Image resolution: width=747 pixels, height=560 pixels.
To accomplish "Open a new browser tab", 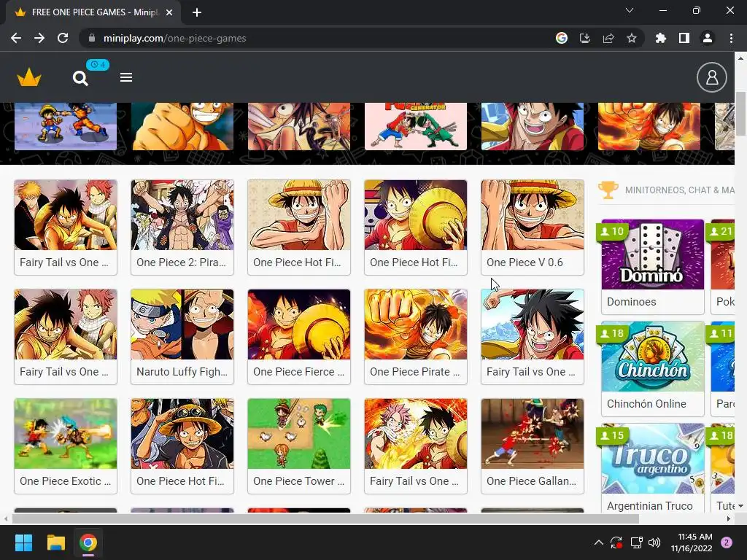I will [197, 12].
